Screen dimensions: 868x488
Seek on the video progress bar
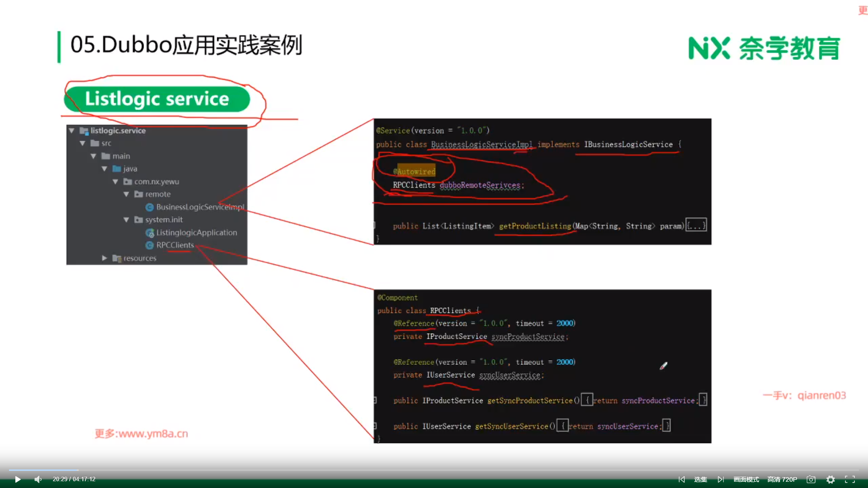click(x=434, y=470)
